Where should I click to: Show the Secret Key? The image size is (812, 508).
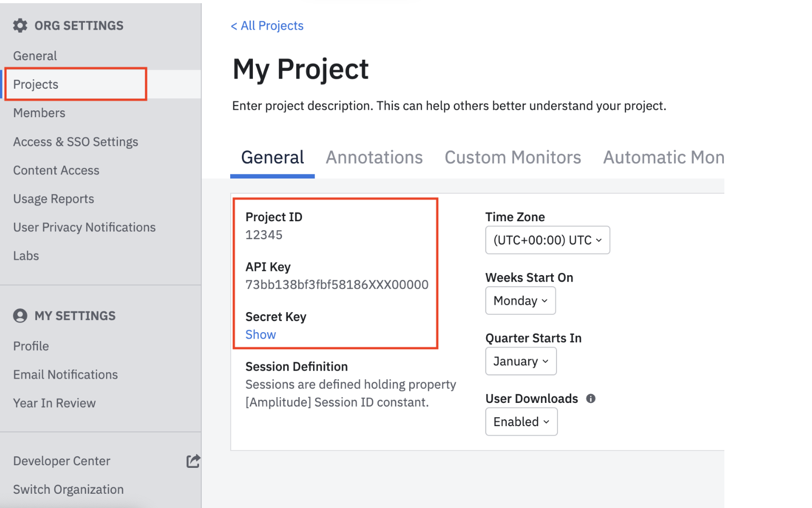tap(260, 335)
